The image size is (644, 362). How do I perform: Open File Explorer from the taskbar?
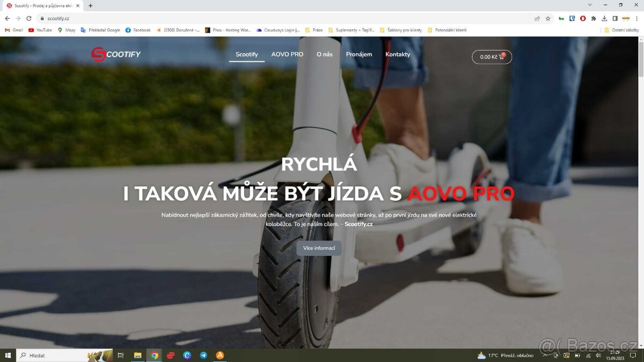(137, 355)
